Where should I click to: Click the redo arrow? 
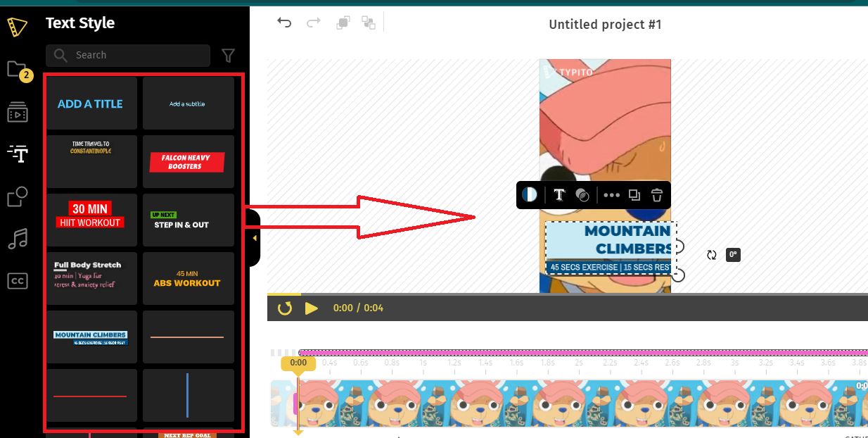[x=314, y=23]
